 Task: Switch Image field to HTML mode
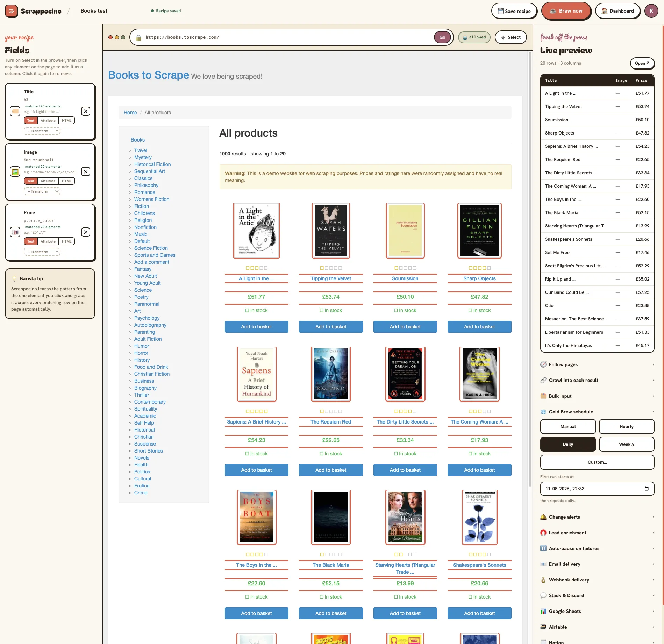(x=66, y=181)
